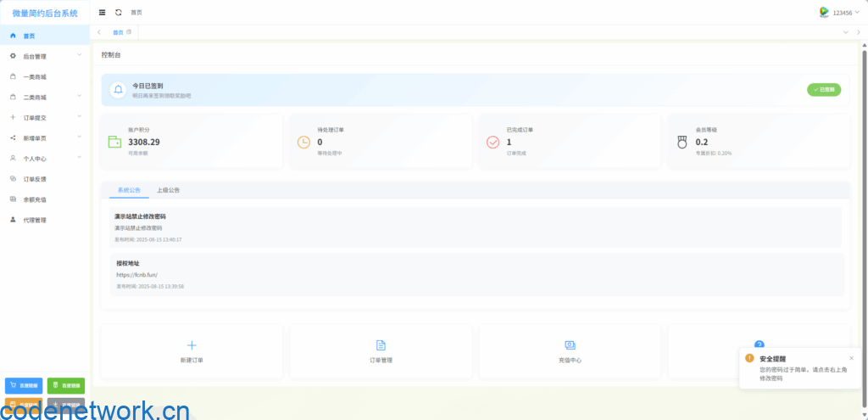868x420 pixels.
Task: Click the 新建订单 plus icon
Action: click(192, 345)
